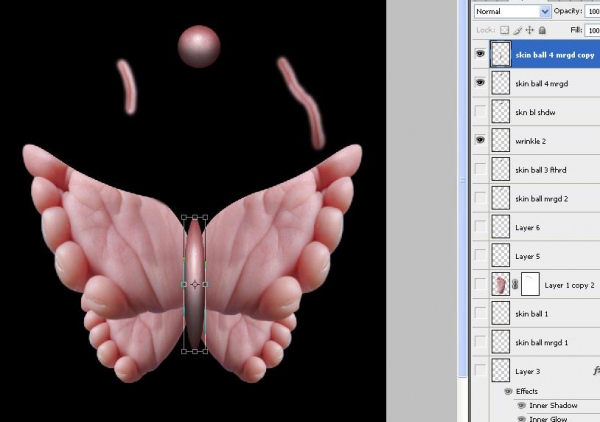Show the skin ball 1 layer
Viewport: 600px width, 422px height.
point(480,313)
